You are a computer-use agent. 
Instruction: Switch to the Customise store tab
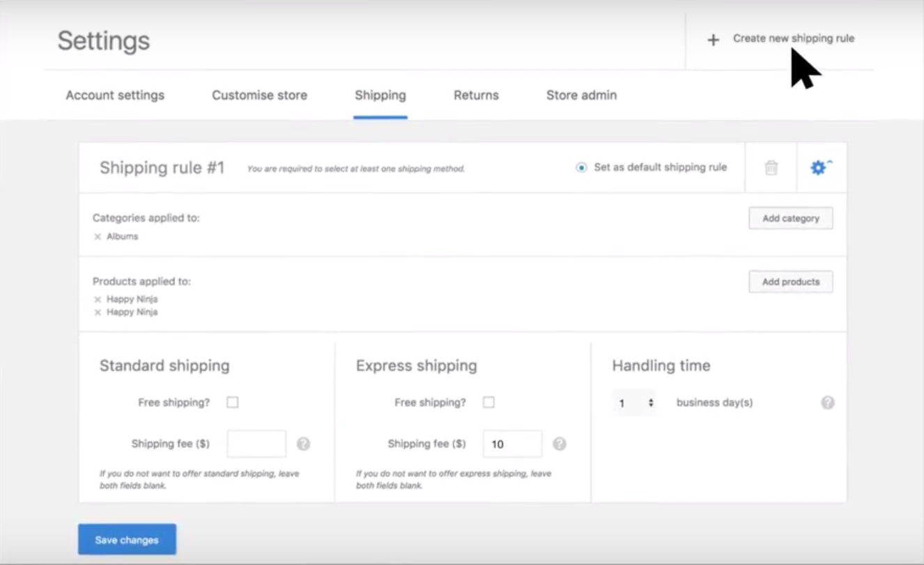click(x=259, y=95)
